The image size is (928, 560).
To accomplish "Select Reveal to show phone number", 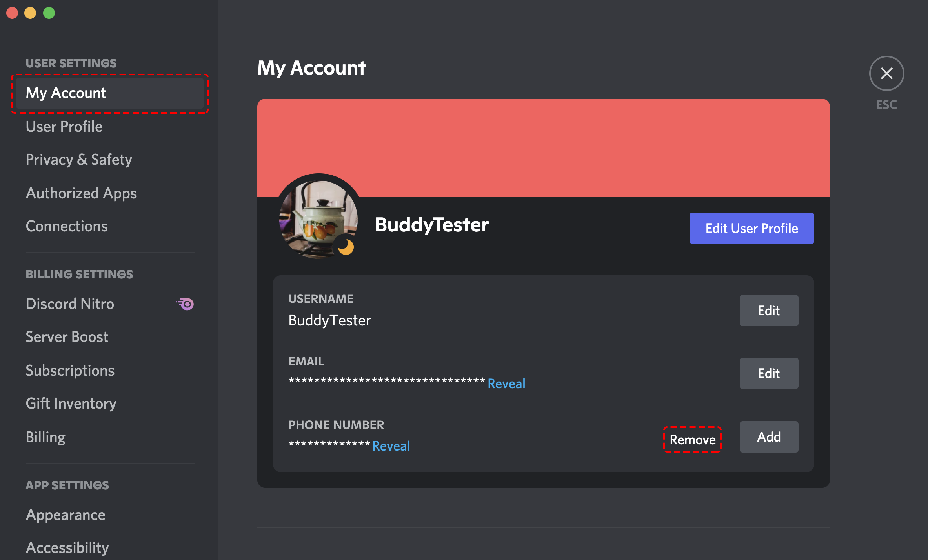I will [x=391, y=445].
